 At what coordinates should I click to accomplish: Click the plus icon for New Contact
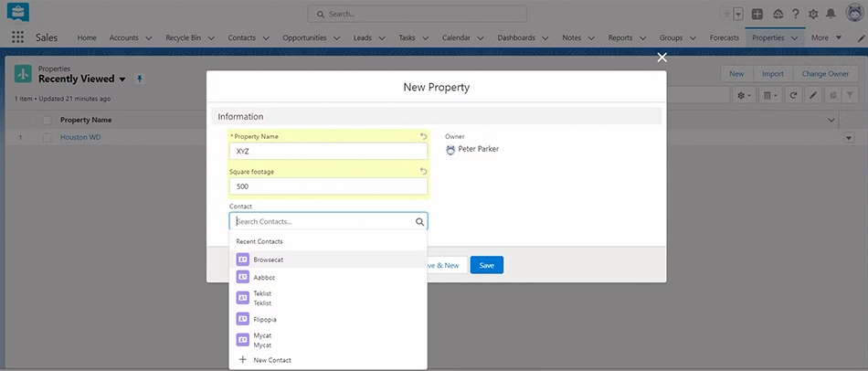tap(242, 360)
